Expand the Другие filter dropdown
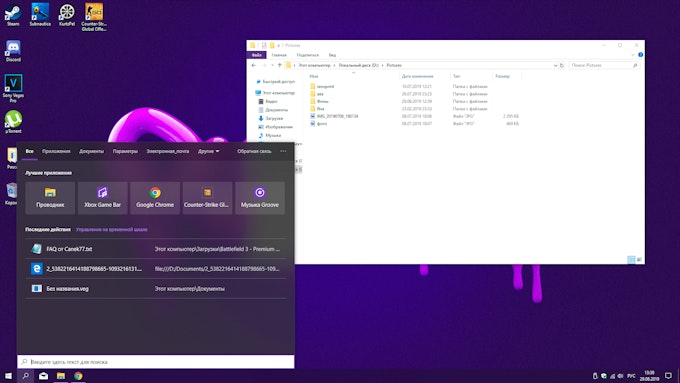680x383 pixels. click(209, 151)
